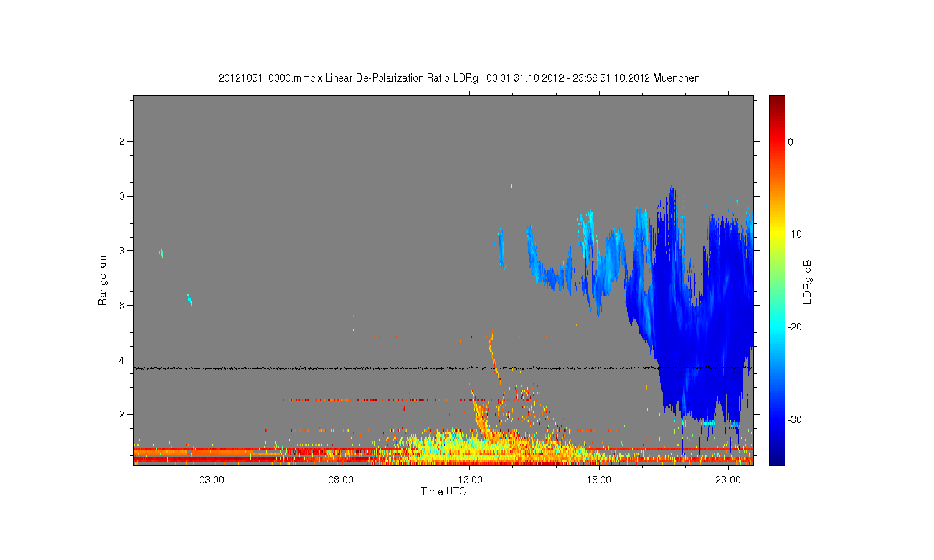This screenshot has height=560, width=934.
Task: Click the plot title text above the chart
Action: point(459,78)
